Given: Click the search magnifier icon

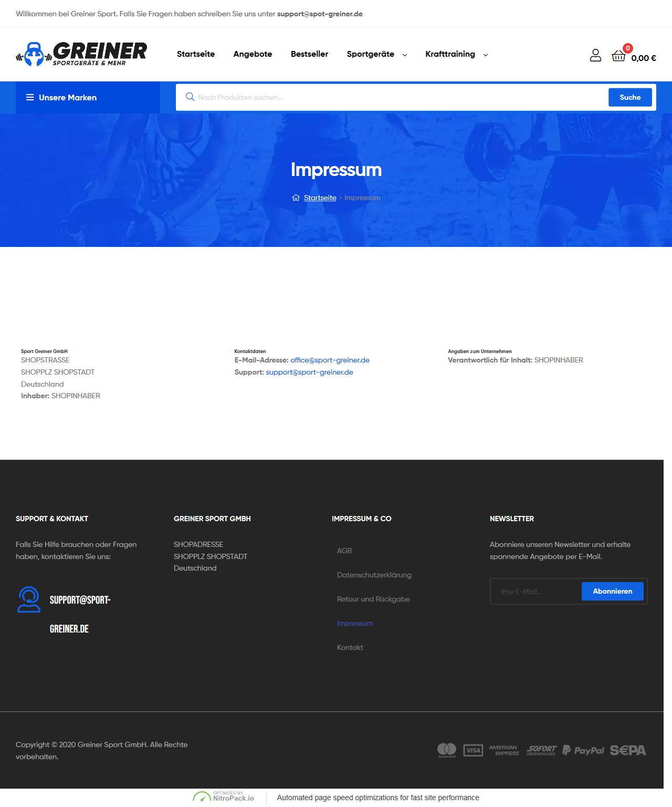Looking at the screenshot, I should click(x=190, y=97).
